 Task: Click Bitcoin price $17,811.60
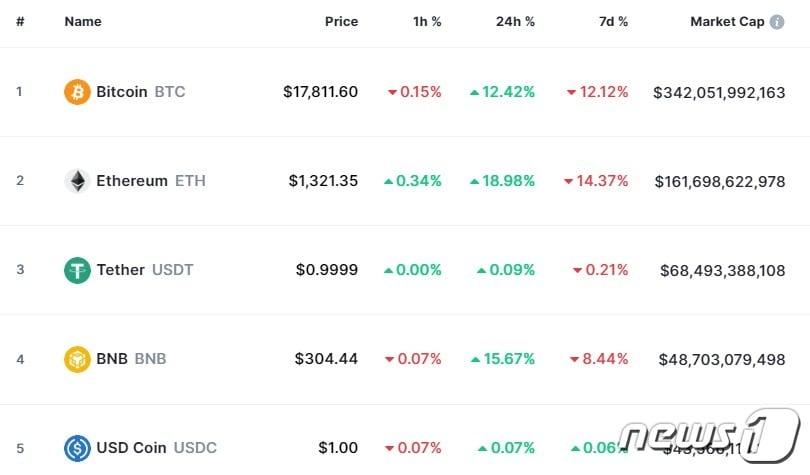(320, 92)
